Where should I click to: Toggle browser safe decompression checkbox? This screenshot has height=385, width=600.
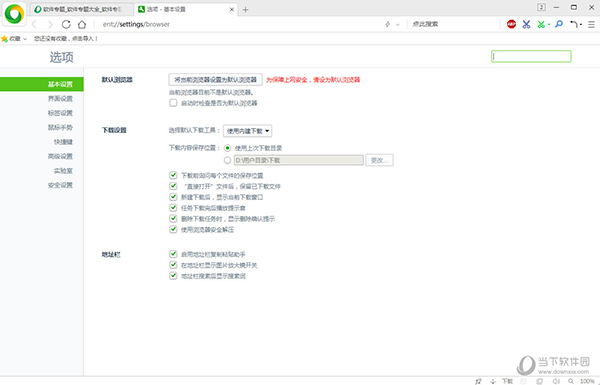coord(173,230)
